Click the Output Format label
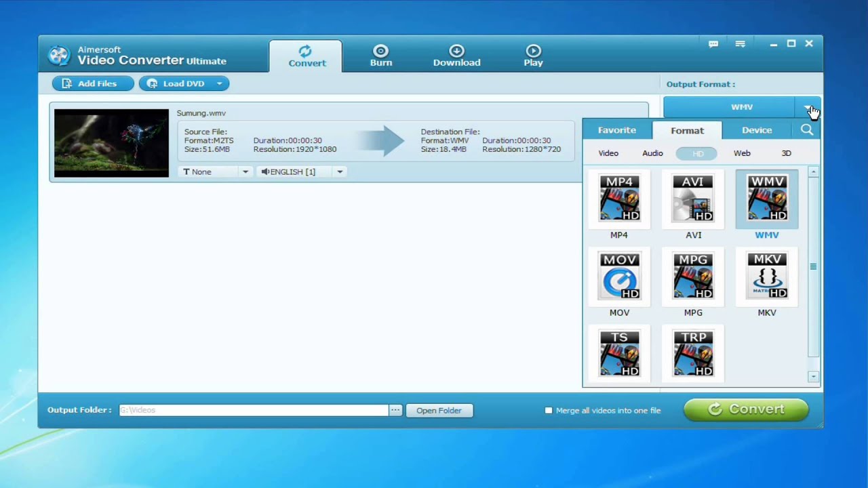The image size is (868, 488). [701, 84]
